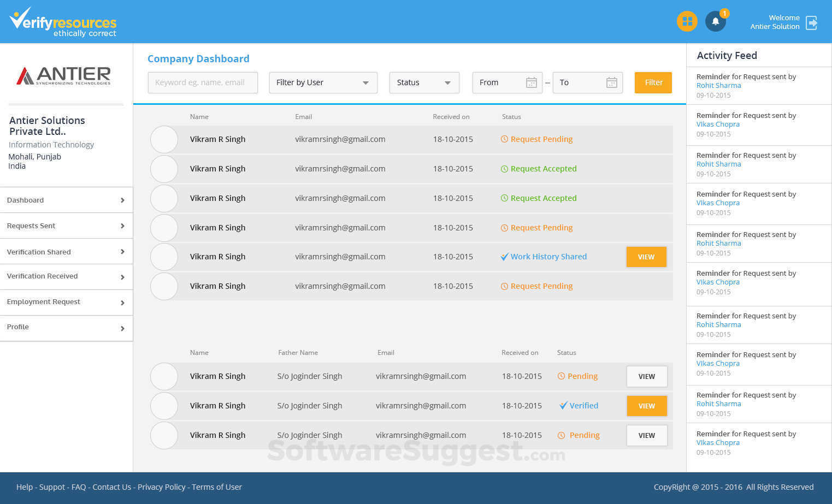
Task: Click the keyword search input field
Action: (x=203, y=82)
